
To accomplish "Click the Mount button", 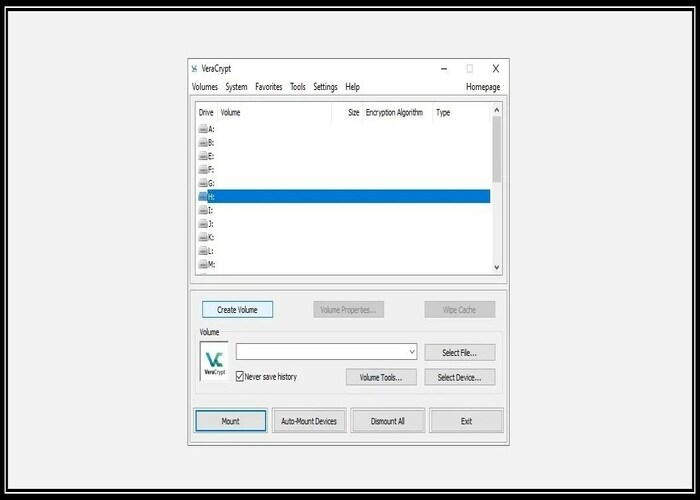I will pos(231,421).
